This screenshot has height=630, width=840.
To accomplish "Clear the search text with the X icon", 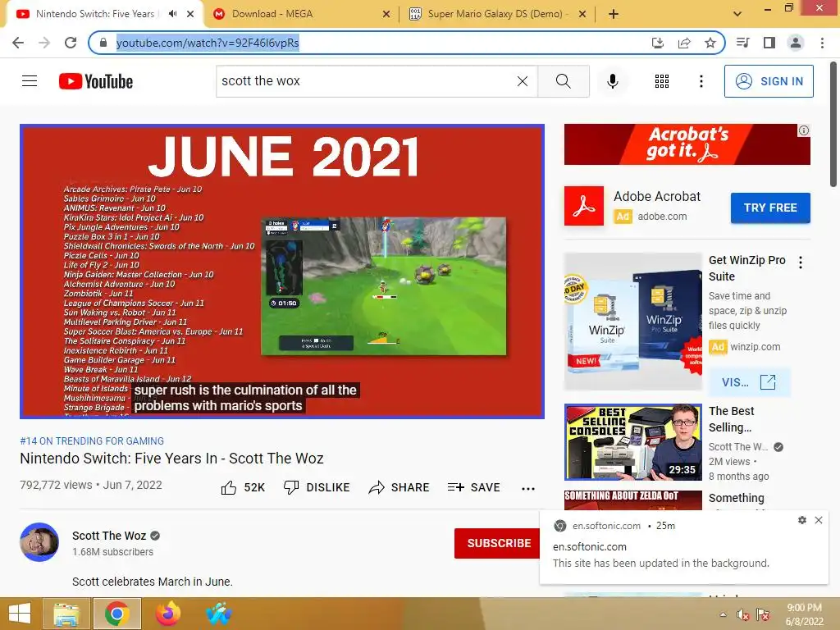I will [523, 81].
